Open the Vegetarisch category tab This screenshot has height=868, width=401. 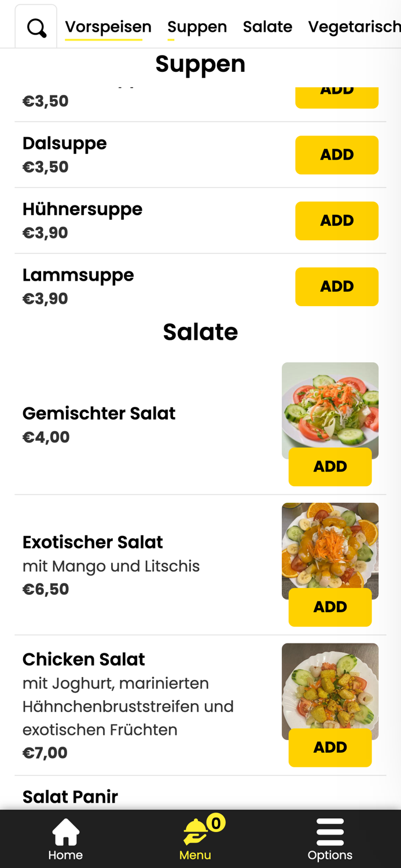(x=354, y=26)
